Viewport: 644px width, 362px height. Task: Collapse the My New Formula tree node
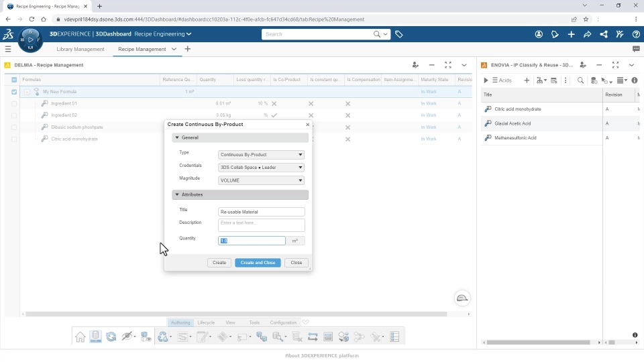point(27,92)
